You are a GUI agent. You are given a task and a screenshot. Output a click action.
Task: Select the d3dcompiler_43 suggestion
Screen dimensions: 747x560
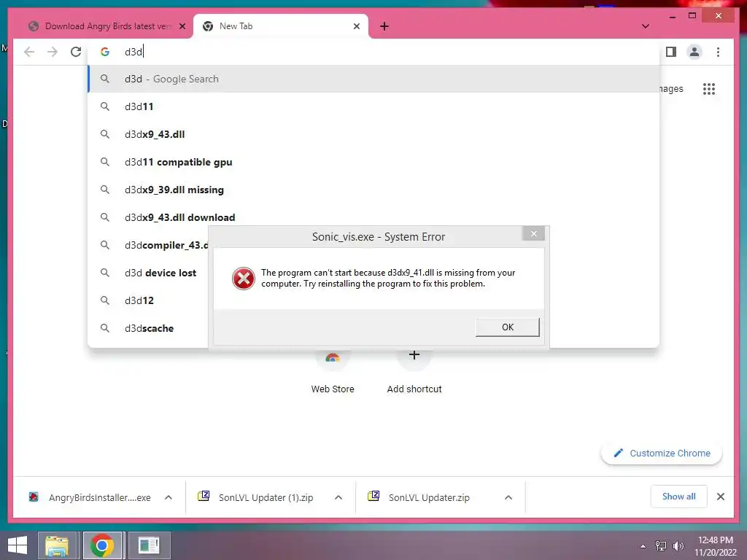click(x=149, y=245)
